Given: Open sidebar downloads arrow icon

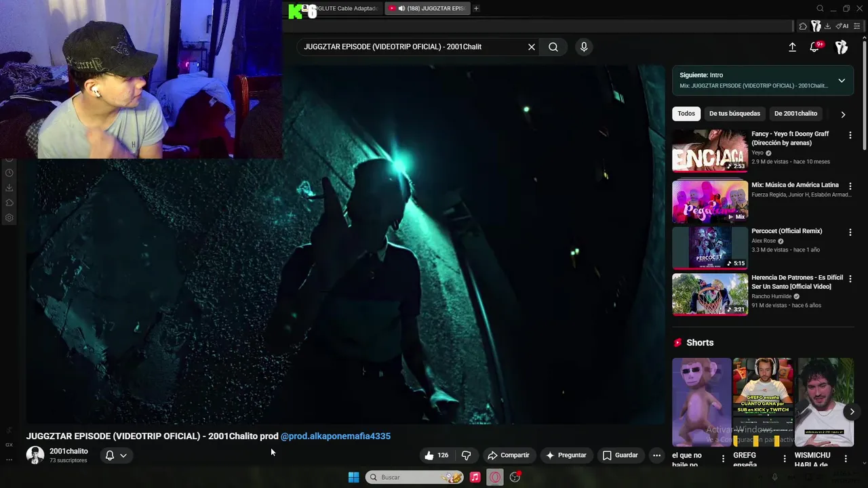Looking at the screenshot, I should coord(9,188).
